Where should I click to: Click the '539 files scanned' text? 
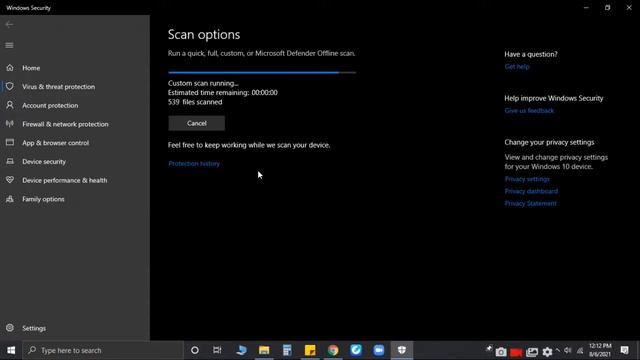point(195,102)
